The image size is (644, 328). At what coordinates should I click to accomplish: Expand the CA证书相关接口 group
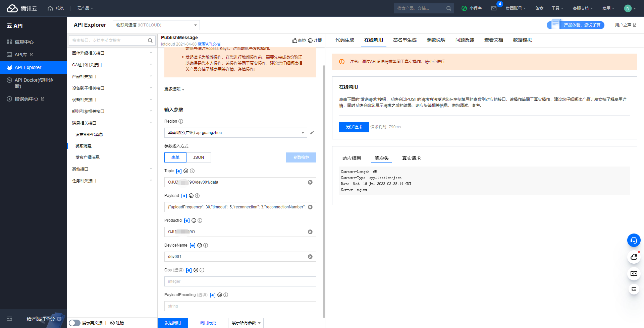[x=112, y=65]
